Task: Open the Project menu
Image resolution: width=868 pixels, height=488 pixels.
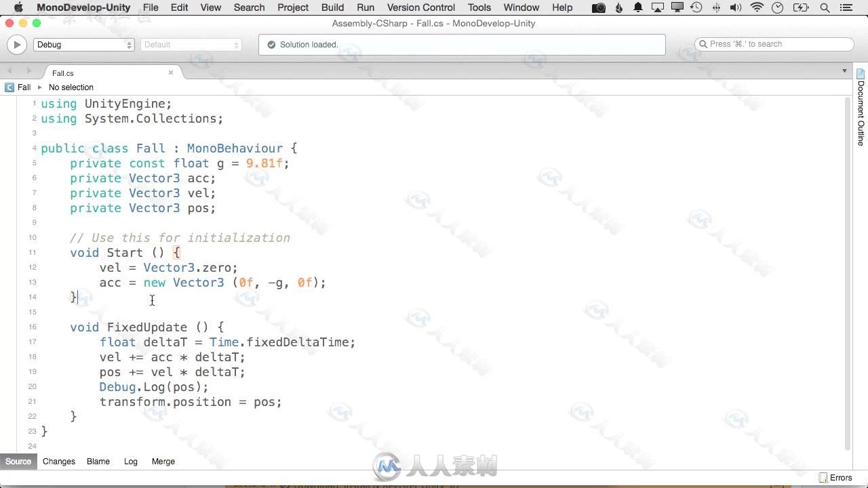Action: pos(293,7)
